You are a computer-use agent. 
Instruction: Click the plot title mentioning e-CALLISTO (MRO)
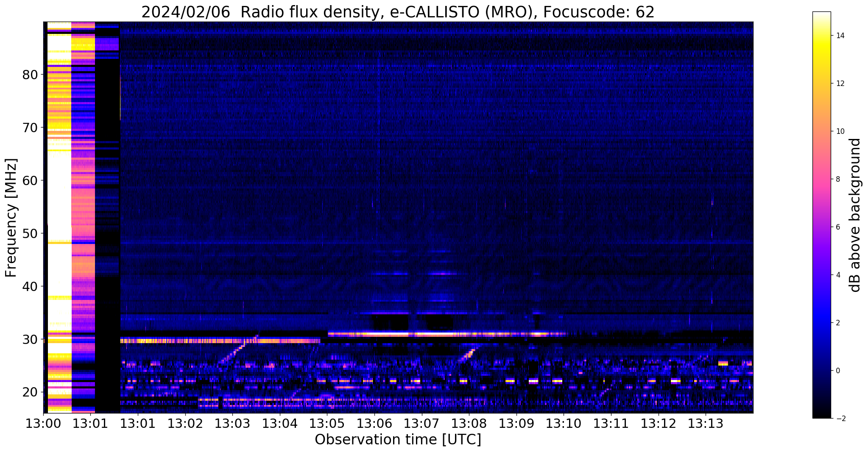click(x=398, y=12)
